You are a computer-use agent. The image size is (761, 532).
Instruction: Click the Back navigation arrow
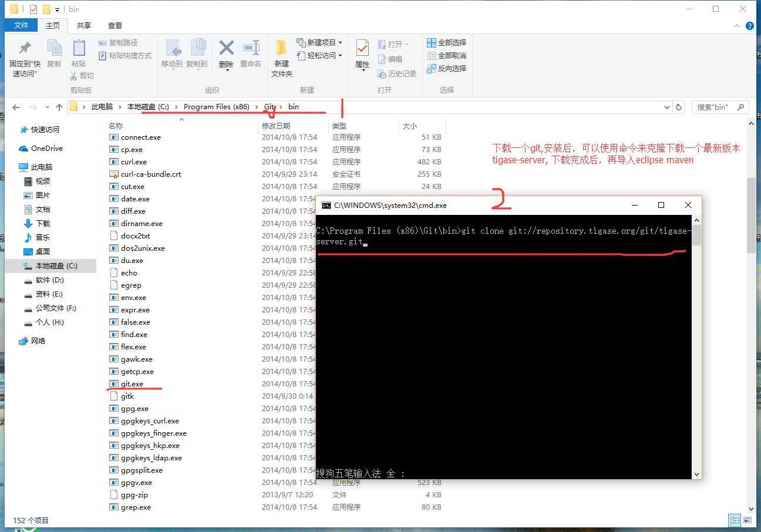pos(16,107)
